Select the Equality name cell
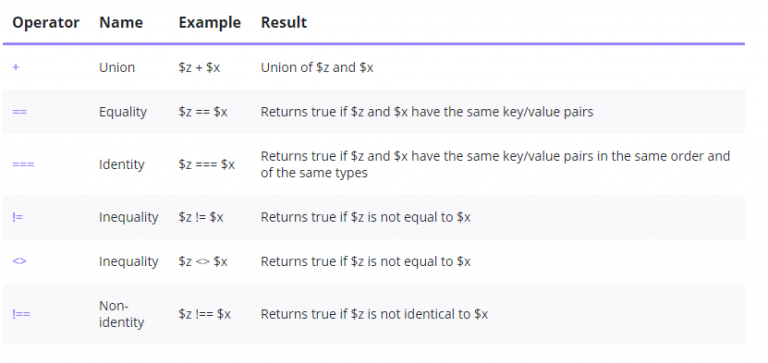768x363 pixels. tap(123, 112)
